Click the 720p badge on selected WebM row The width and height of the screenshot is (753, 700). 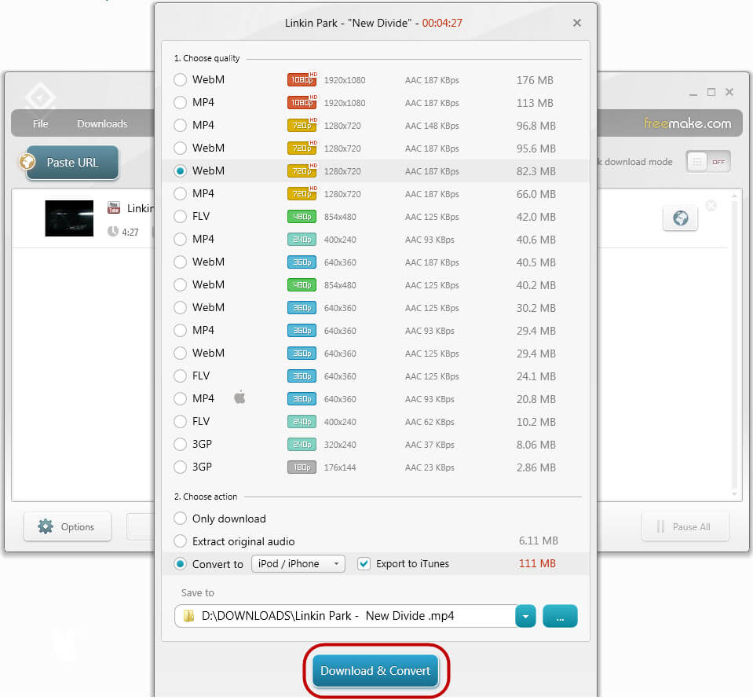pyautogui.click(x=302, y=170)
